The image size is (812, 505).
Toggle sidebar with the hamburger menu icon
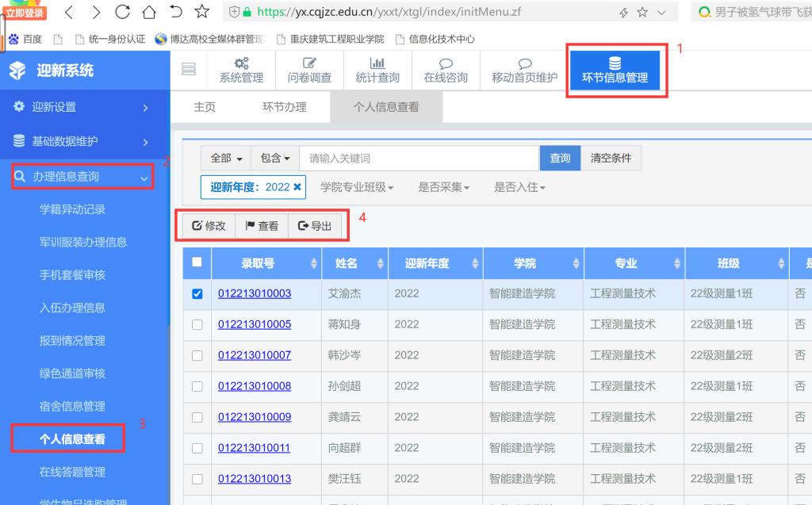coord(189,70)
